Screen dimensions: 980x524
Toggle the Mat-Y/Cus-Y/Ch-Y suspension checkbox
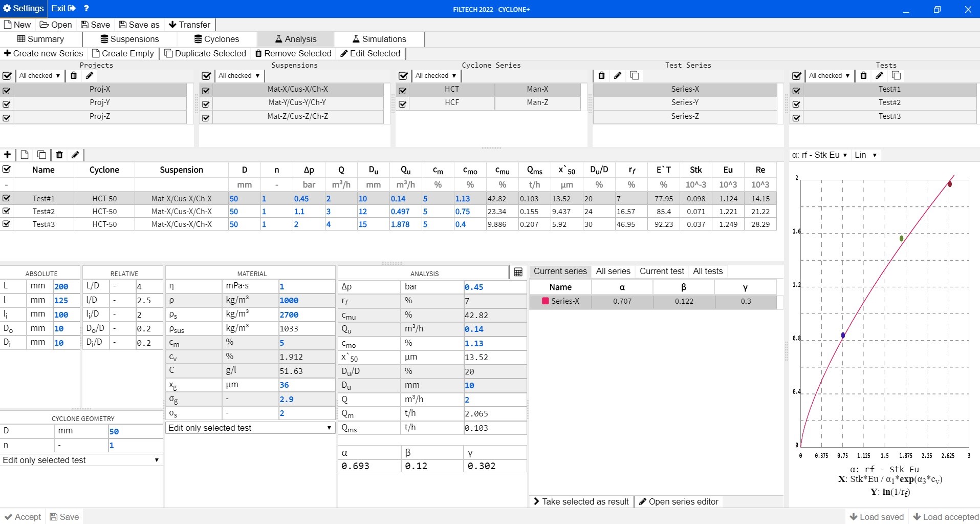(206, 104)
